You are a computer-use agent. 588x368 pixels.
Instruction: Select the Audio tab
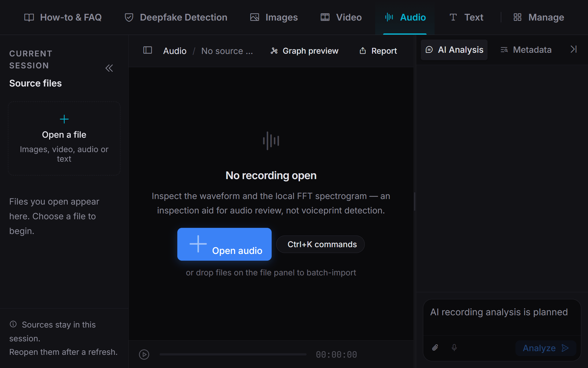tap(405, 17)
